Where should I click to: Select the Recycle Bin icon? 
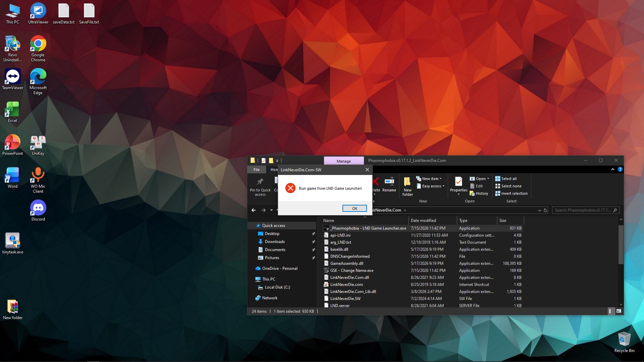pos(624,342)
